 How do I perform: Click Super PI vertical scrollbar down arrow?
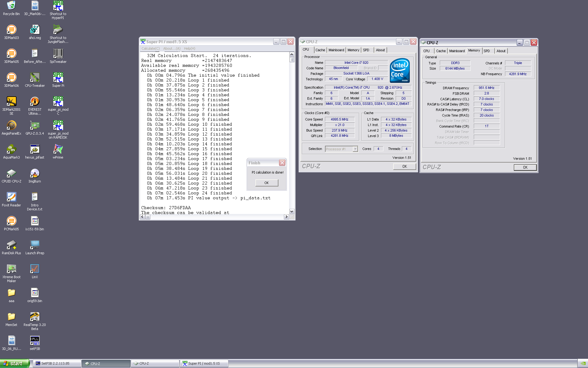point(292,211)
